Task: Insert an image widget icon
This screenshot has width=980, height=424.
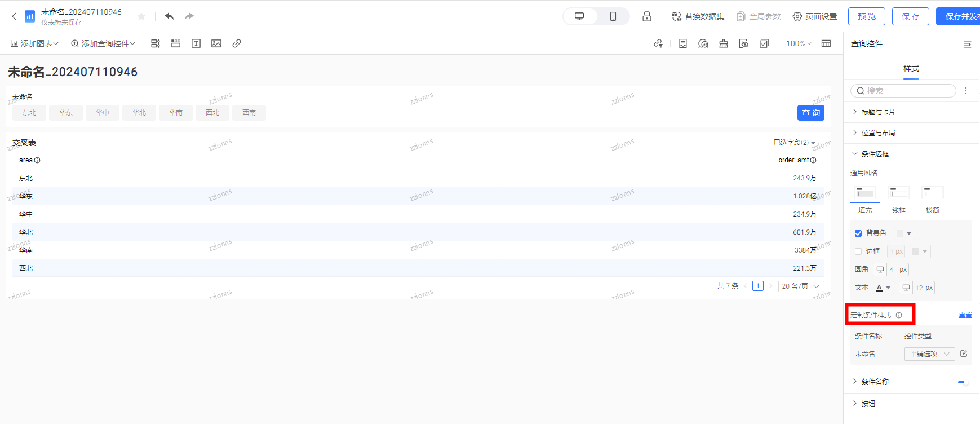Action: tap(216, 43)
